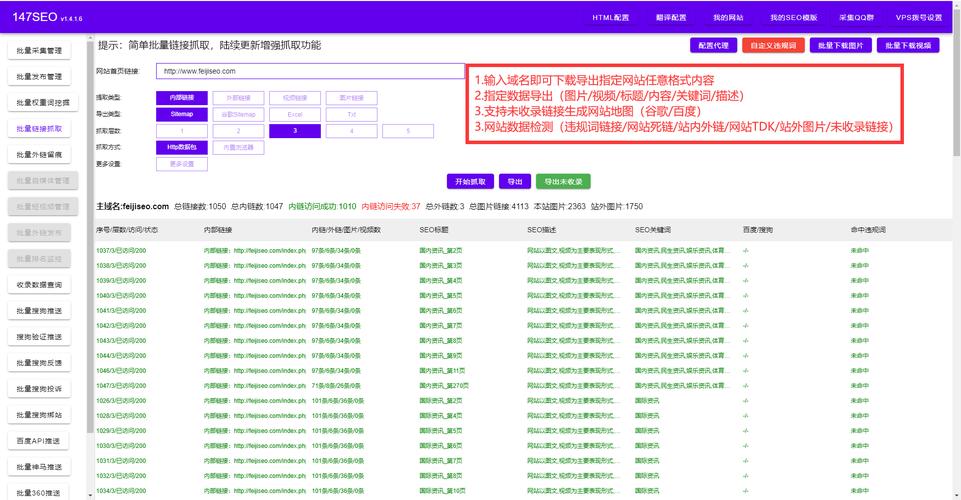Image resolution: width=961 pixels, height=500 pixels.
Task: Click the SEO关键词 column header
Action: click(653, 230)
